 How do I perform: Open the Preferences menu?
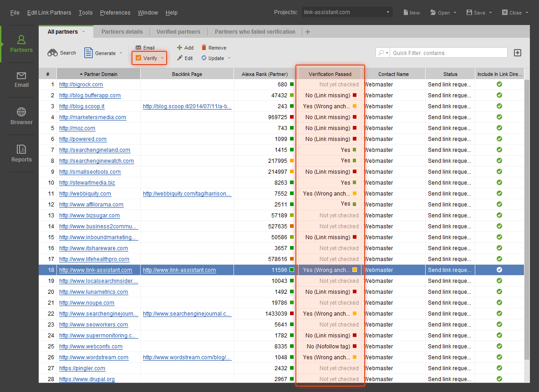[115, 13]
